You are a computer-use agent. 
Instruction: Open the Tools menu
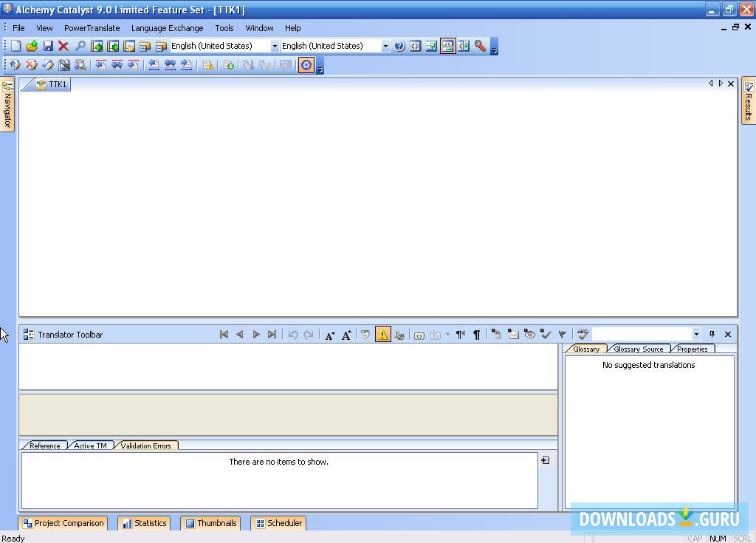tap(224, 28)
